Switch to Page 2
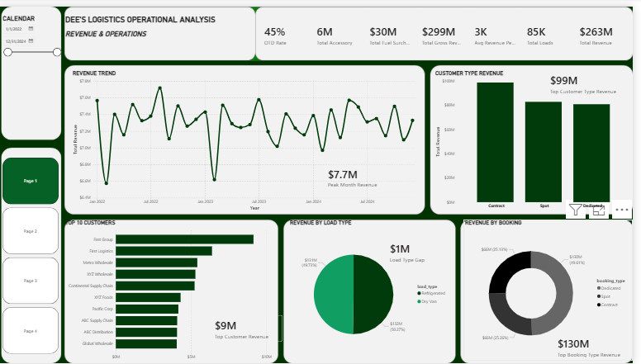 click(31, 231)
